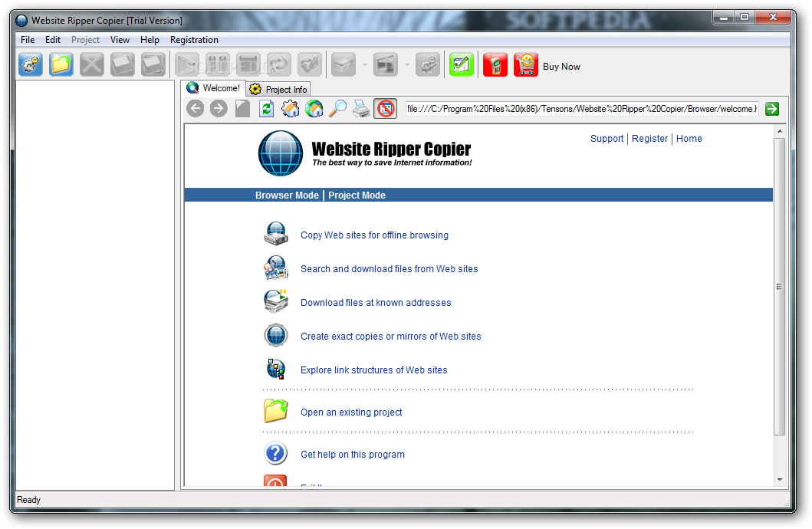Click the Buy Now label
This screenshot has height=529, width=812.
tap(561, 67)
